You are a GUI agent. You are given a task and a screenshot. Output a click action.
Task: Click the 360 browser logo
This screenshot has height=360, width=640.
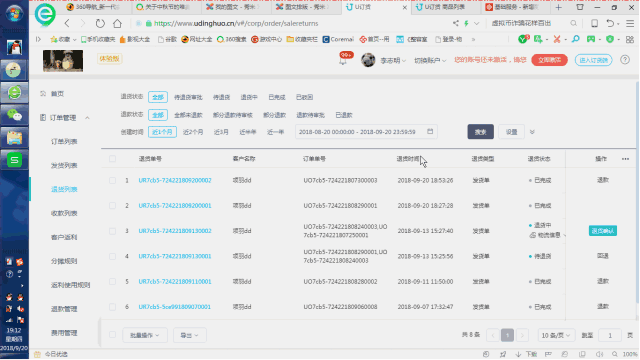45,13
